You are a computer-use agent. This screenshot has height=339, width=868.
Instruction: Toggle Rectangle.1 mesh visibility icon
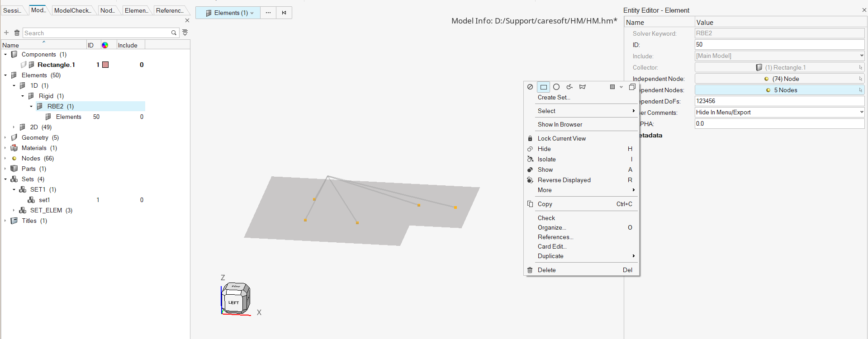(32, 65)
